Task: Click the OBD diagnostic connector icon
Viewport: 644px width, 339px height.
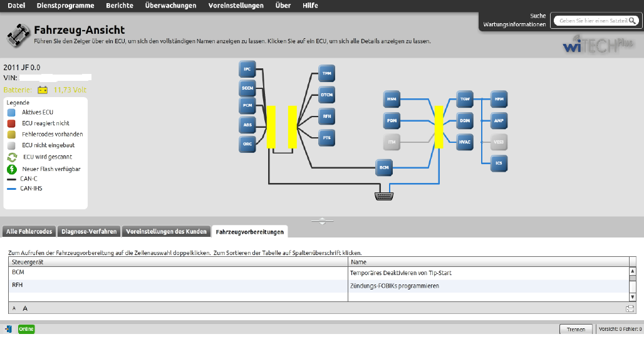Action: (383, 196)
